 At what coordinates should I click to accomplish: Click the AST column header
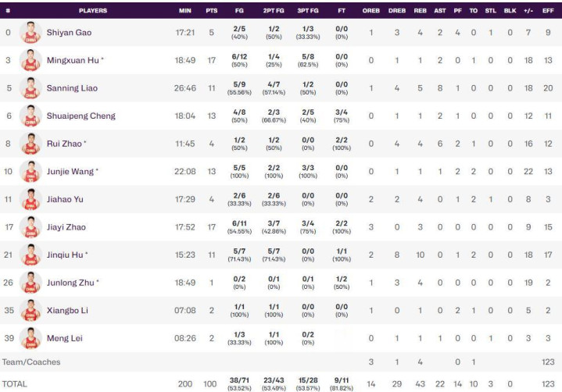[x=440, y=11]
